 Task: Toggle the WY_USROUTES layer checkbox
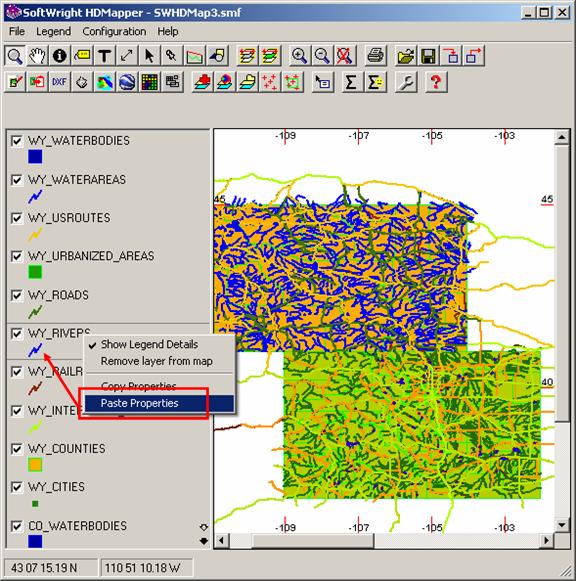17,218
